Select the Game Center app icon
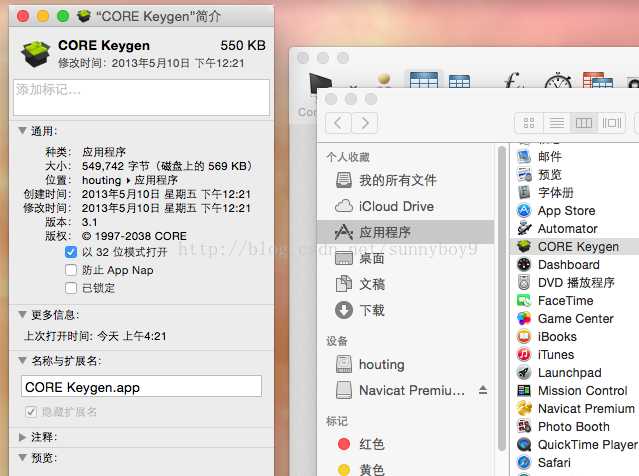This screenshot has width=639, height=476. click(x=524, y=318)
